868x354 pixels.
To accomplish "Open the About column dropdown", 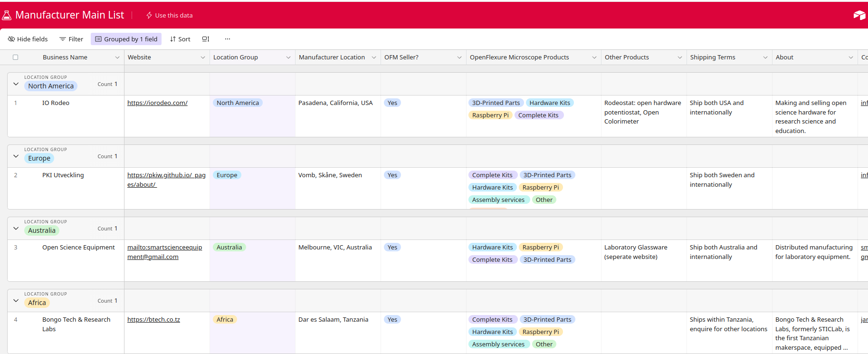I will tap(851, 57).
